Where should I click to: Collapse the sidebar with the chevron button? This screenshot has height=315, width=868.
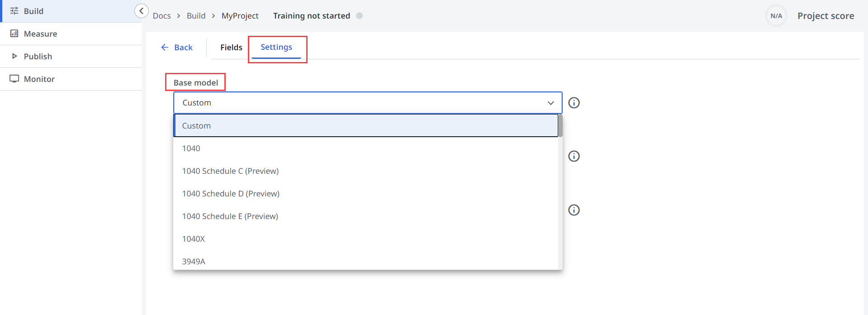(x=141, y=11)
